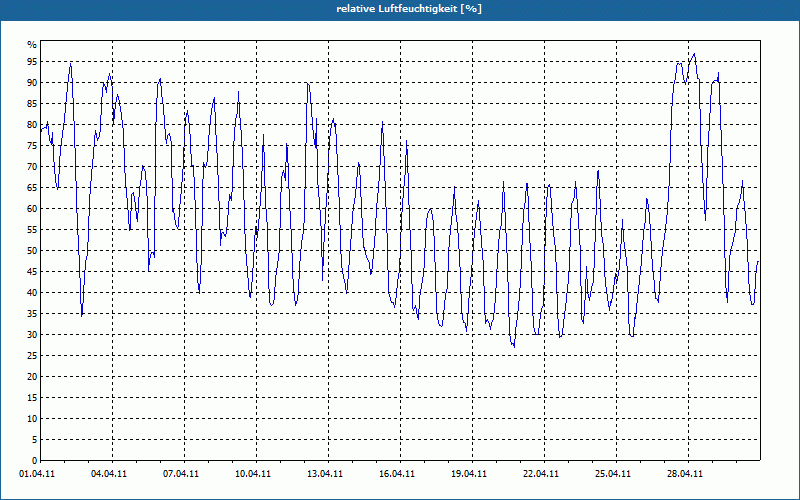Click the y-axis value '45'
Viewport: 800px width, 500px height.
(x=32, y=271)
